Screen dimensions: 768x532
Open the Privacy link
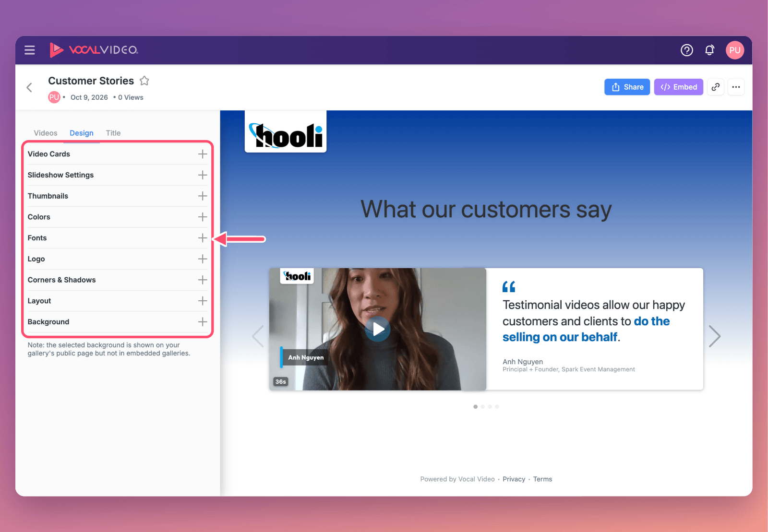coord(514,479)
